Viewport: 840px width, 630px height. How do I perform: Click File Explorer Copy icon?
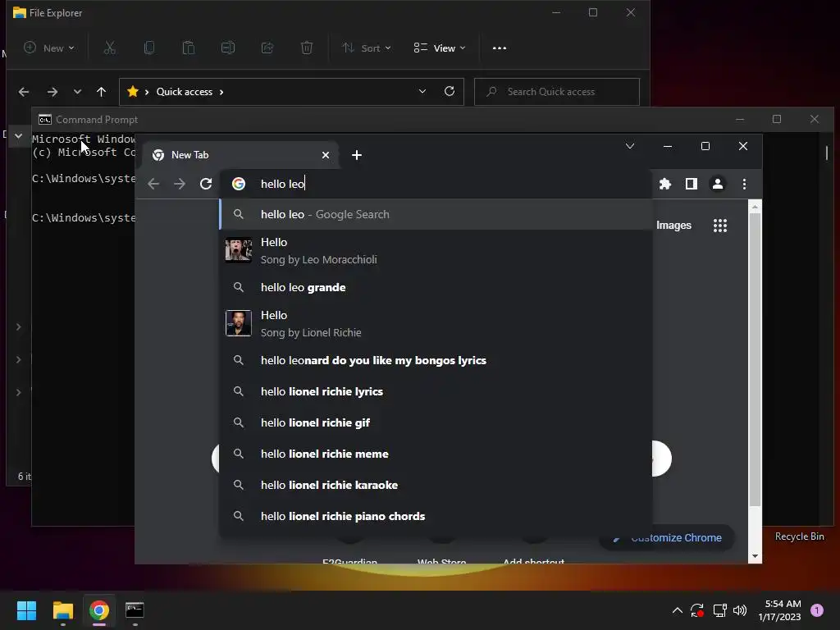[149, 48]
